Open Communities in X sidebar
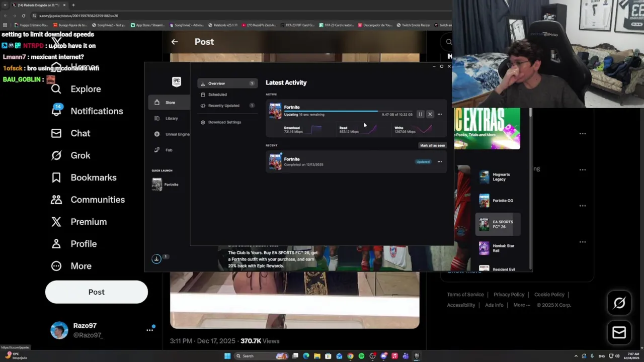 point(88,200)
